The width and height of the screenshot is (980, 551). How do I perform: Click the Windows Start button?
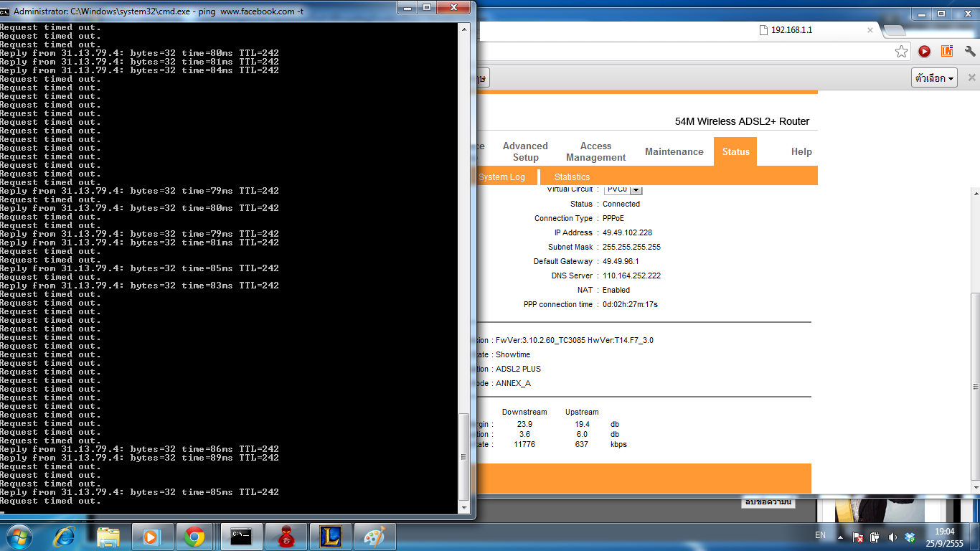click(18, 536)
